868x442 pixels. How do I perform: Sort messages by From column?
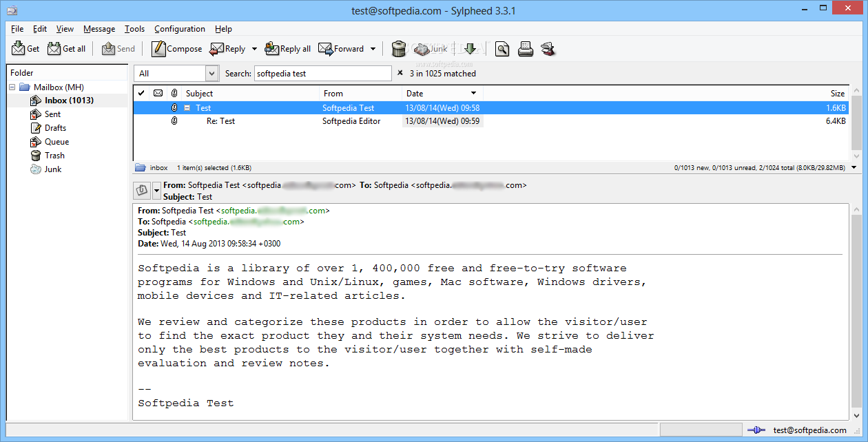pyautogui.click(x=361, y=93)
